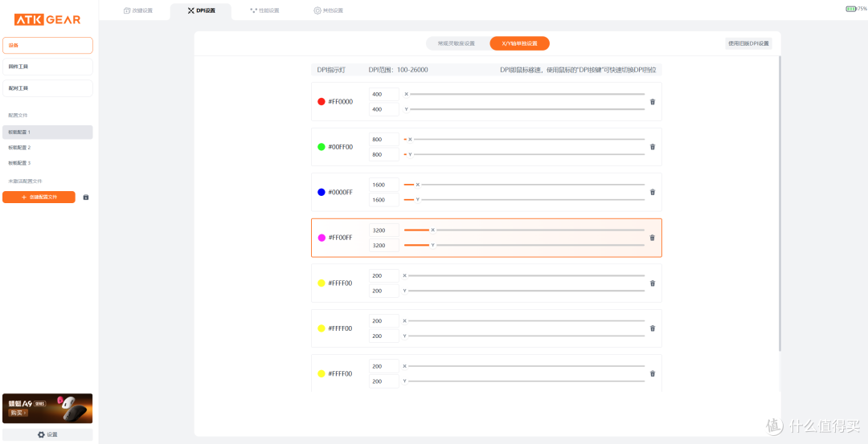868x444 pixels.
Task: Delete the #FF0000 DPI level via trash icon
Action: coord(652,102)
